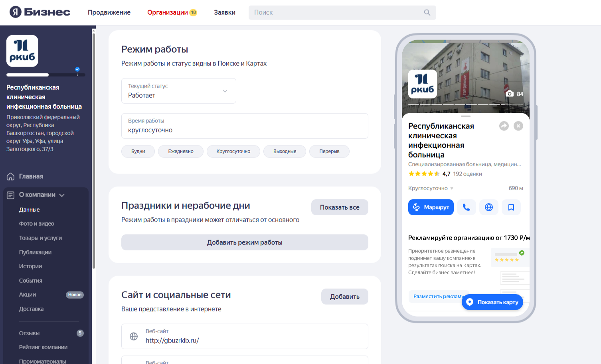Click the star rating in preview
The image size is (601, 364).
point(424,174)
